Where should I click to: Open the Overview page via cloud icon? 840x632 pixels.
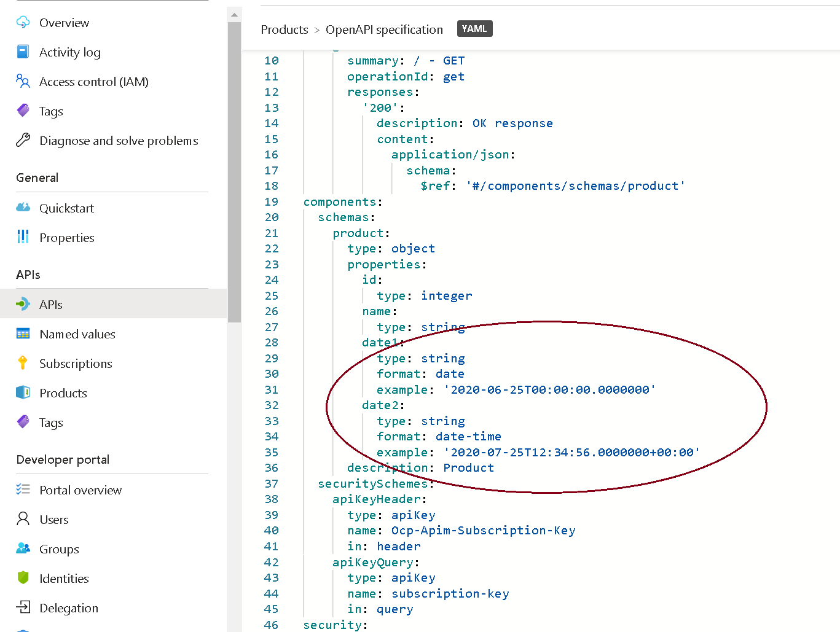click(22, 23)
